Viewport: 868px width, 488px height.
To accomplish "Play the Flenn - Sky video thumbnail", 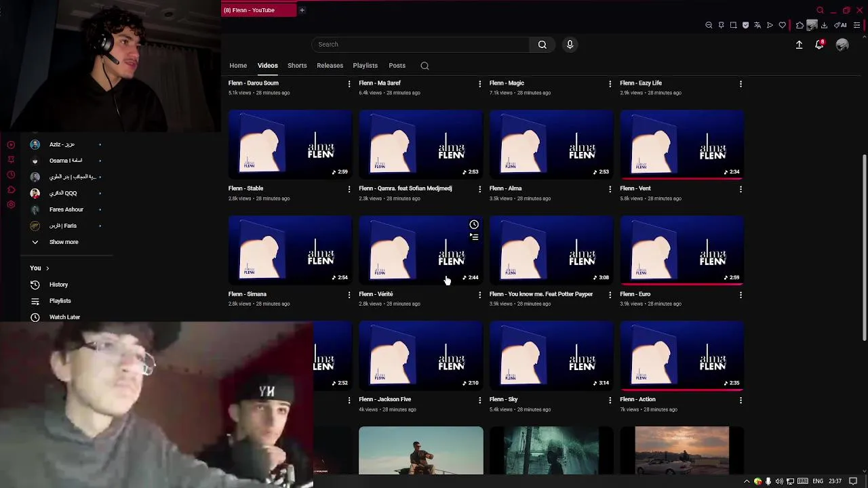I will coord(551,355).
